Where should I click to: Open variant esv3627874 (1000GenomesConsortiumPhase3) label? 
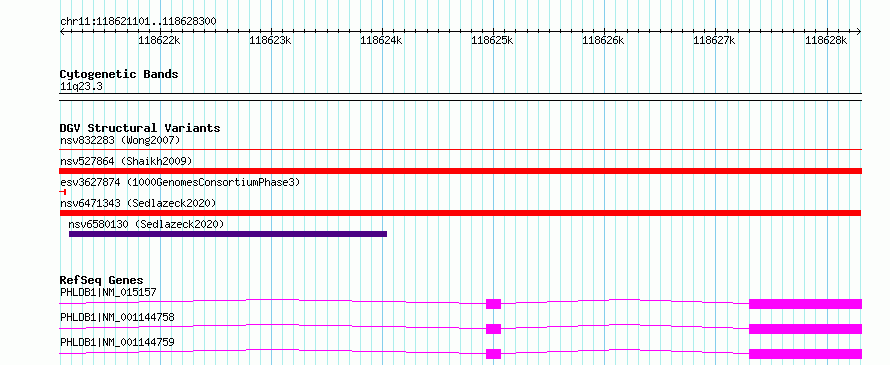180,182
